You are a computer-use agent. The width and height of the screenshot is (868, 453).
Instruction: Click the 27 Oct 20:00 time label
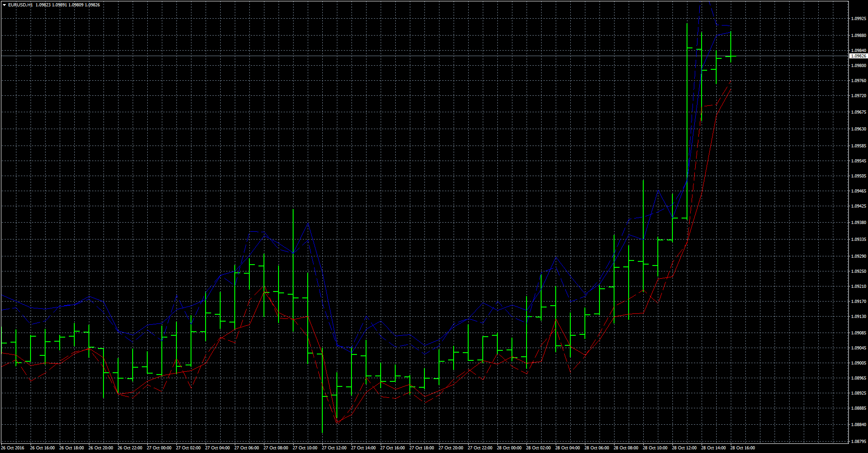pos(451,448)
